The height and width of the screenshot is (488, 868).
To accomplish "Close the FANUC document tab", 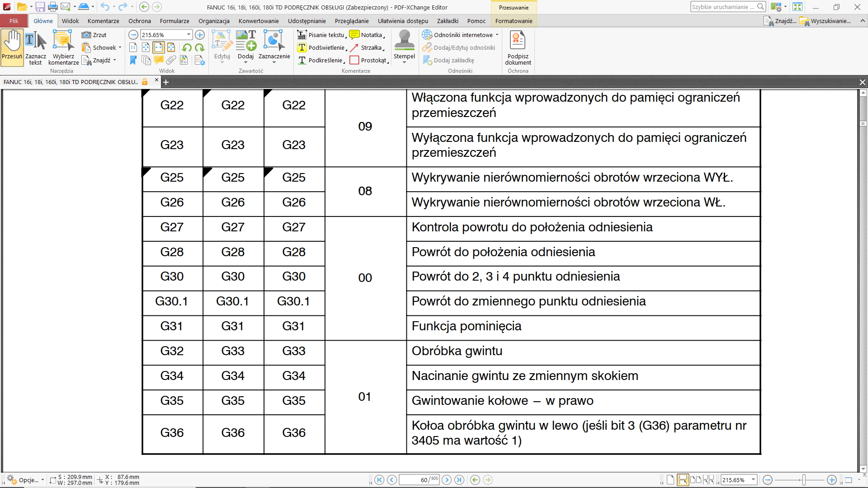I will tap(156, 80).
